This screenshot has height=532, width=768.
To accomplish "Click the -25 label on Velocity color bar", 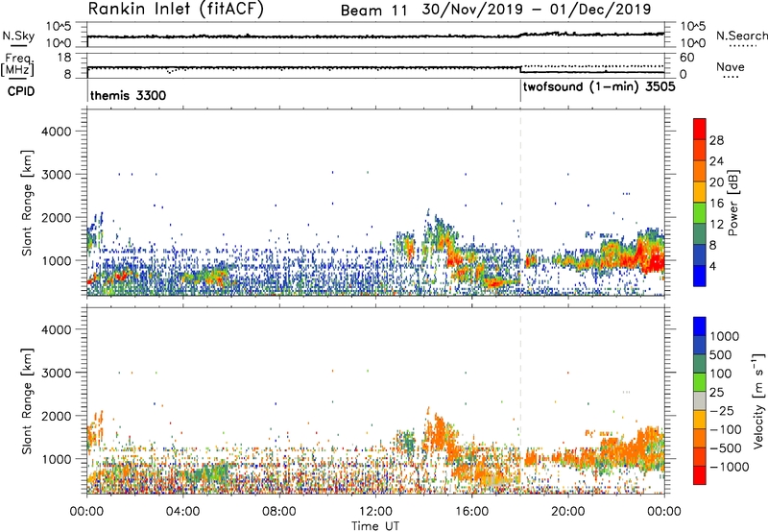I will (722, 411).
